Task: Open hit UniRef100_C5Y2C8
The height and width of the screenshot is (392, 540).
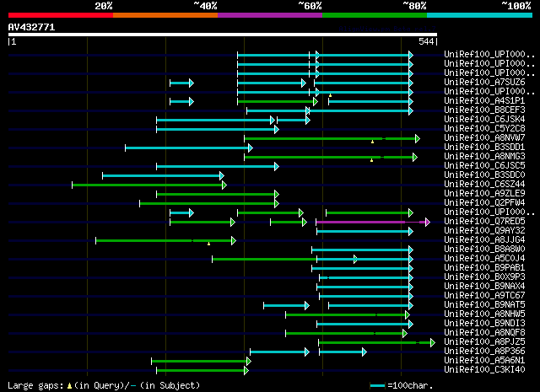Action: click(x=484, y=128)
